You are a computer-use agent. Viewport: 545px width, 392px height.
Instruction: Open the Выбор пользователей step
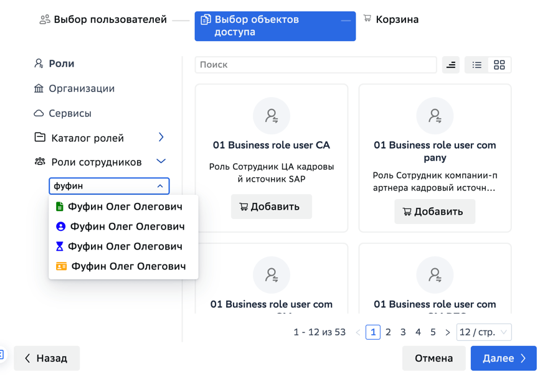103,19
